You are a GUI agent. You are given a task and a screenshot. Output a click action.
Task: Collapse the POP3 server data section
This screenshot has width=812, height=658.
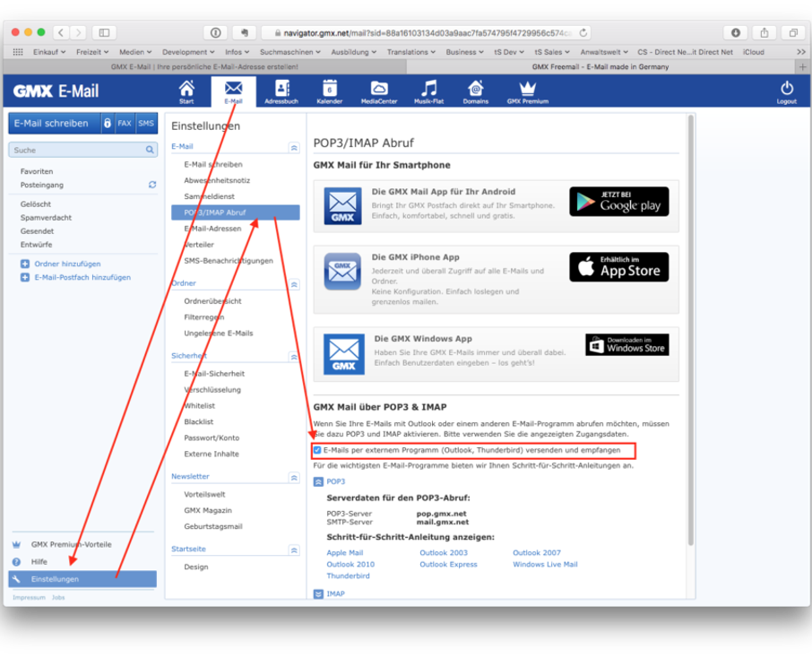(318, 481)
